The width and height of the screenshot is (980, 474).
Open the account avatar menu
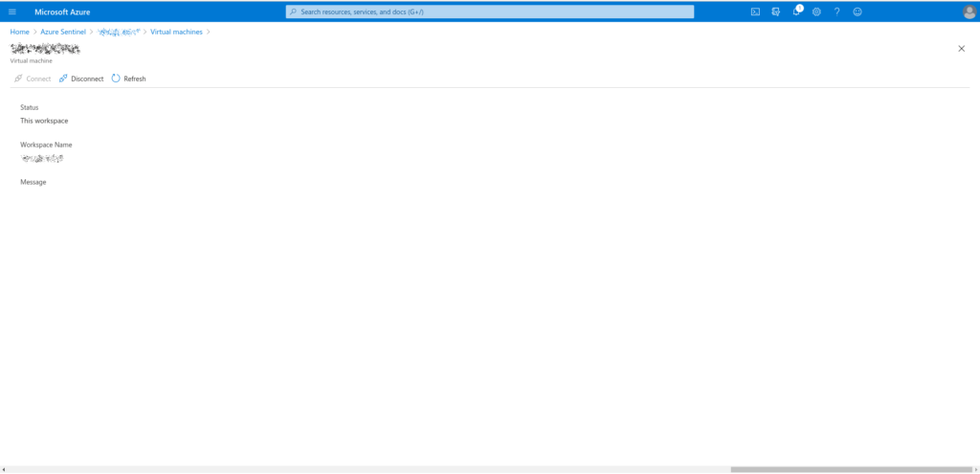pyautogui.click(x=969, y=11)
